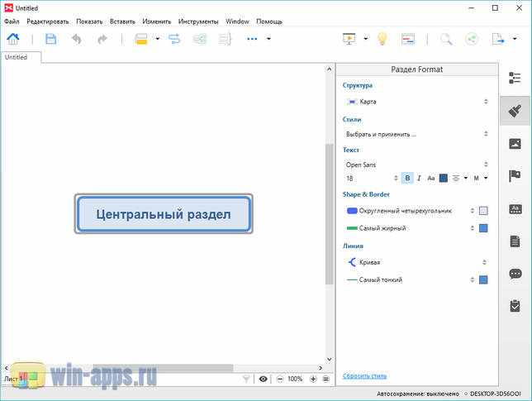Click the Сбросить стиль link
This screenshot has height=401, width=532.
click(x=365, y=376)
